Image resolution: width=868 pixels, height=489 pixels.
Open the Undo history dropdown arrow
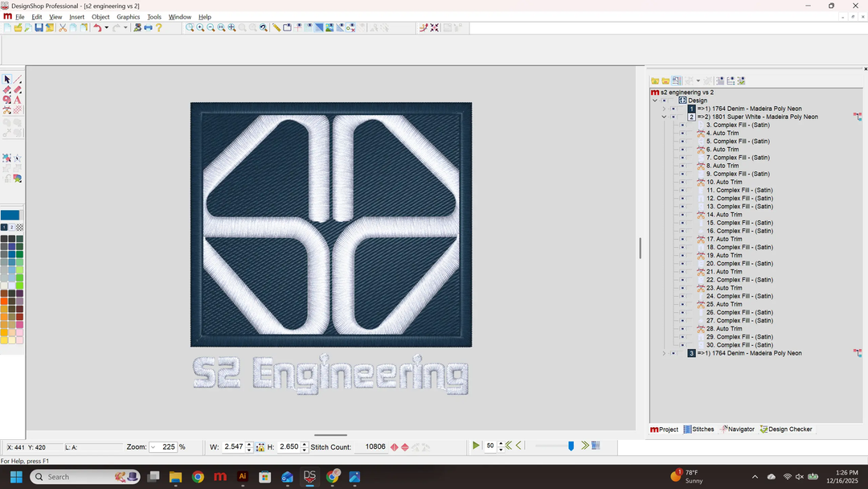click(106, 27)
